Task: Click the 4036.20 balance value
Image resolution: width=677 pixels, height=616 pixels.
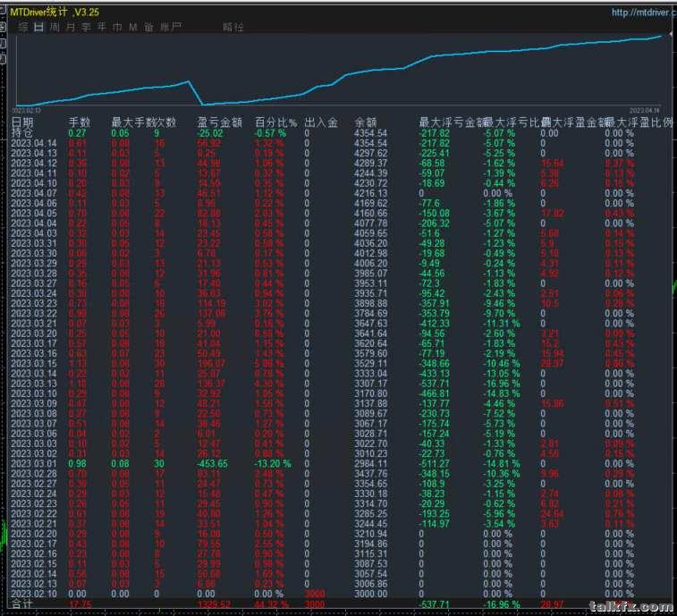Action: (x=371, y=243)
